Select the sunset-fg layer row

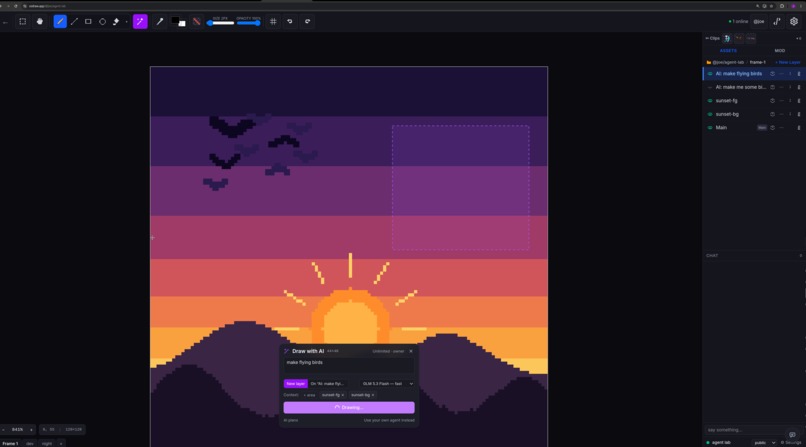click(x=754, y=101)
